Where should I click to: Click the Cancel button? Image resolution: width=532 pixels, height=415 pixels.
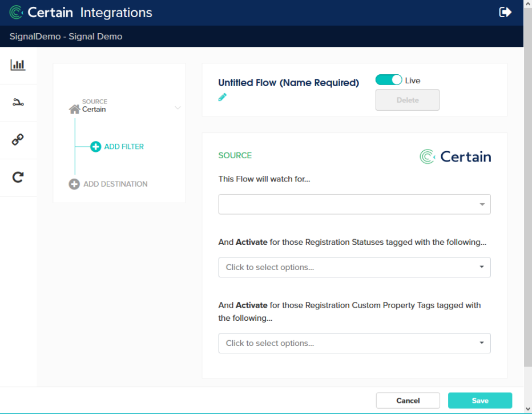click(408, 401)
